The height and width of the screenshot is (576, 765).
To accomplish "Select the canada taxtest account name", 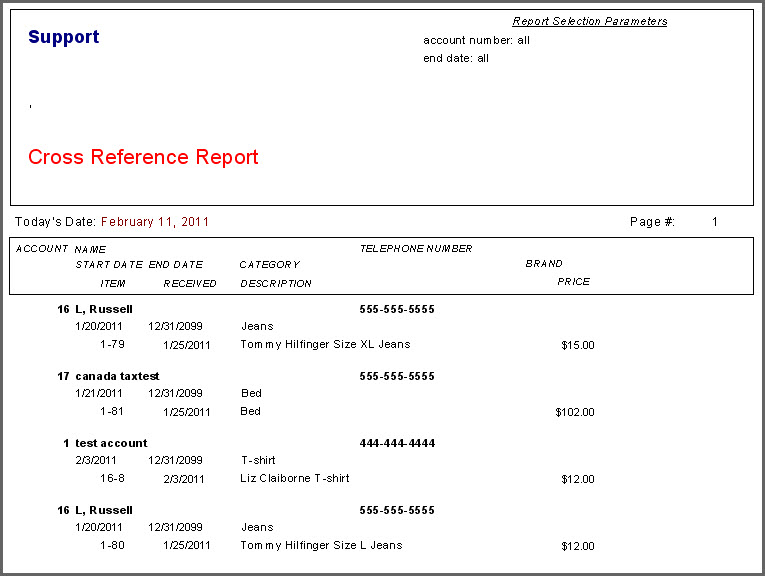I will (117, 376).
